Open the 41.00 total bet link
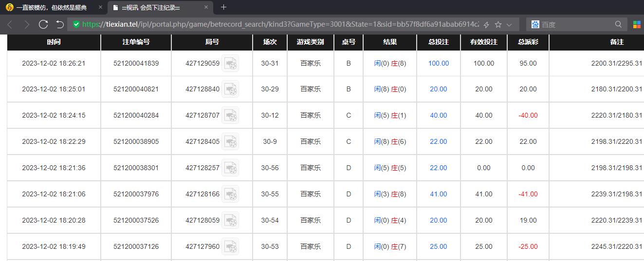Viewport: 644px width, 261px height. coord(438,194)
